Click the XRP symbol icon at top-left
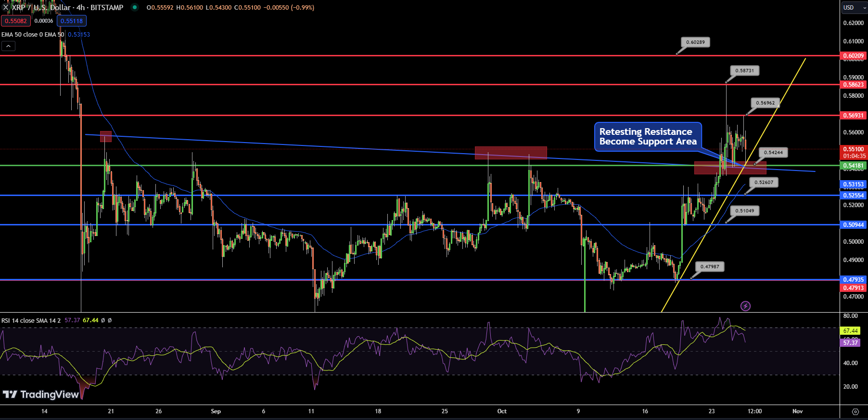This screenshot has width=868, height=420. tap(6, 7)
